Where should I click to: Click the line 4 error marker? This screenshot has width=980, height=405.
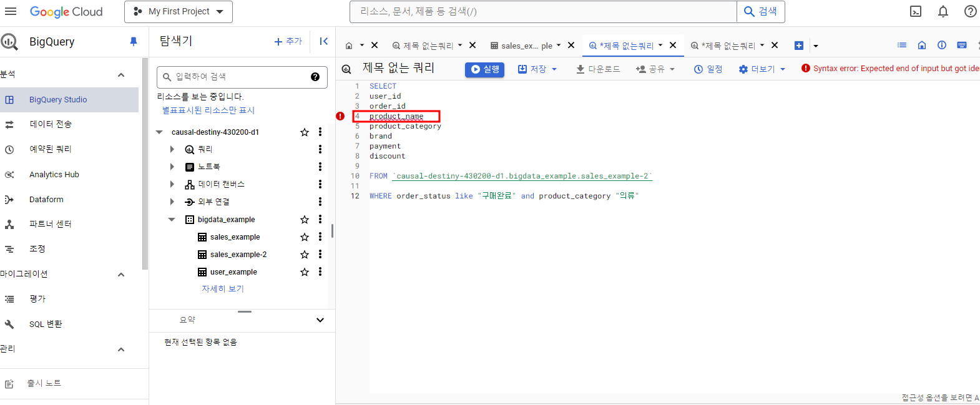[x=340, y=116]
